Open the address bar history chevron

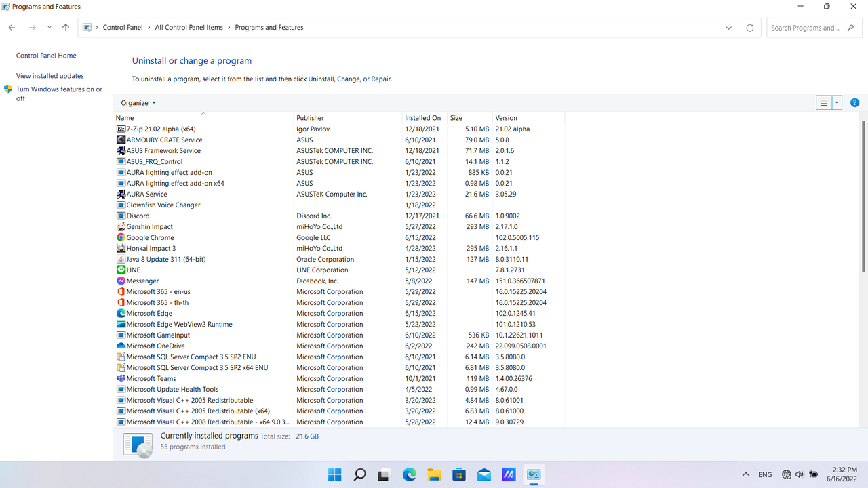pos(728,27)
